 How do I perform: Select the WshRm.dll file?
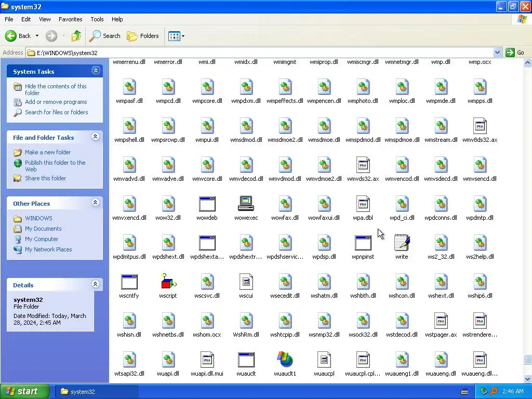(x=246, y=321)
